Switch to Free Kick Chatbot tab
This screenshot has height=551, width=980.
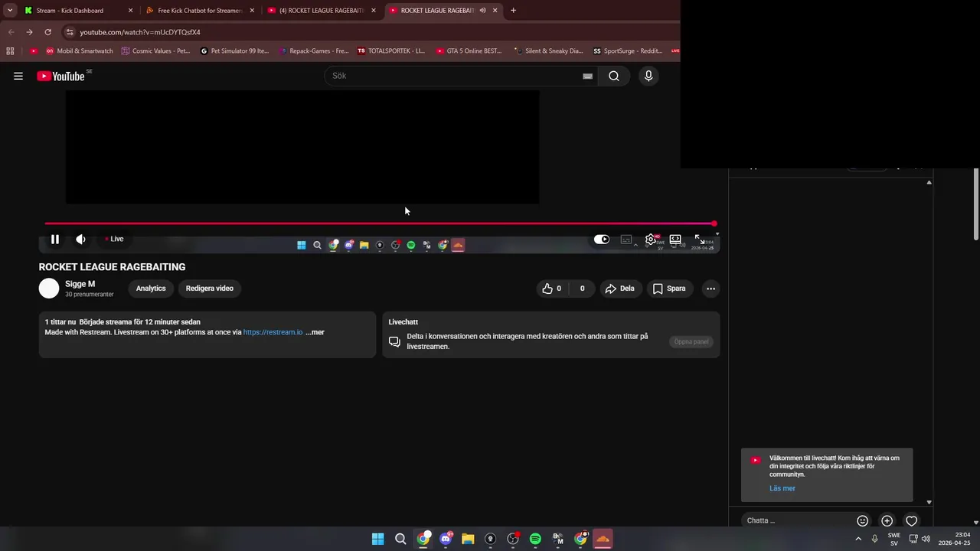(x=200, y=11)
